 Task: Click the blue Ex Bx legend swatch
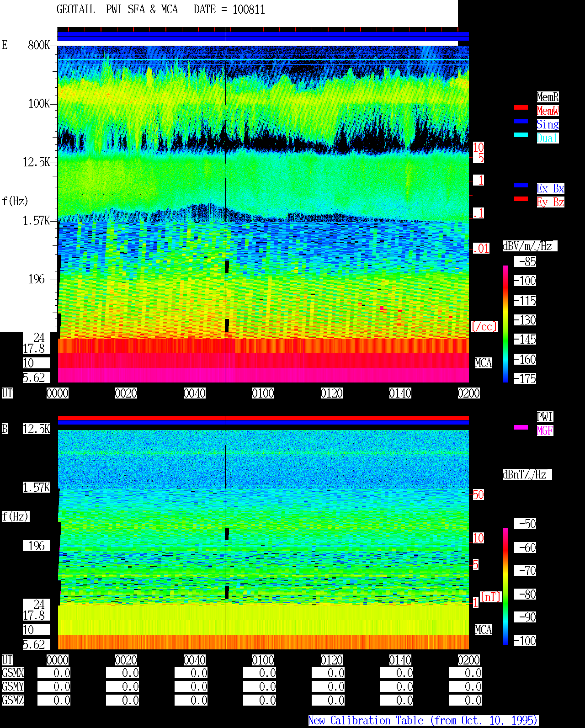coord(521,185)
